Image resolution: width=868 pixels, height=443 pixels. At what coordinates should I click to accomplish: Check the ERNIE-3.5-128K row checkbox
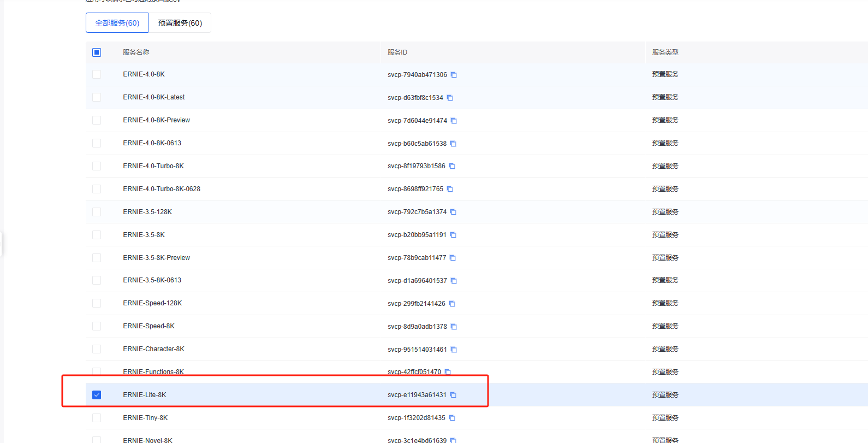(97, 212)
